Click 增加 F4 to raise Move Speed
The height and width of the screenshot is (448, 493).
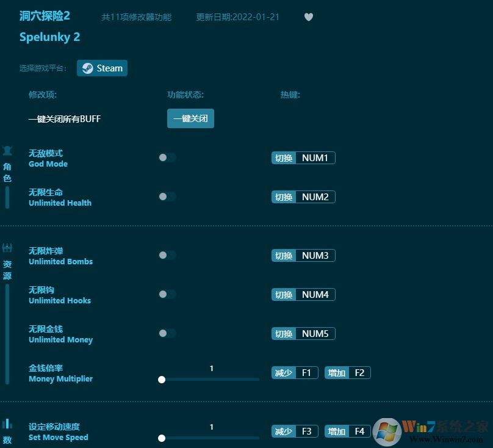coord(347,431)
